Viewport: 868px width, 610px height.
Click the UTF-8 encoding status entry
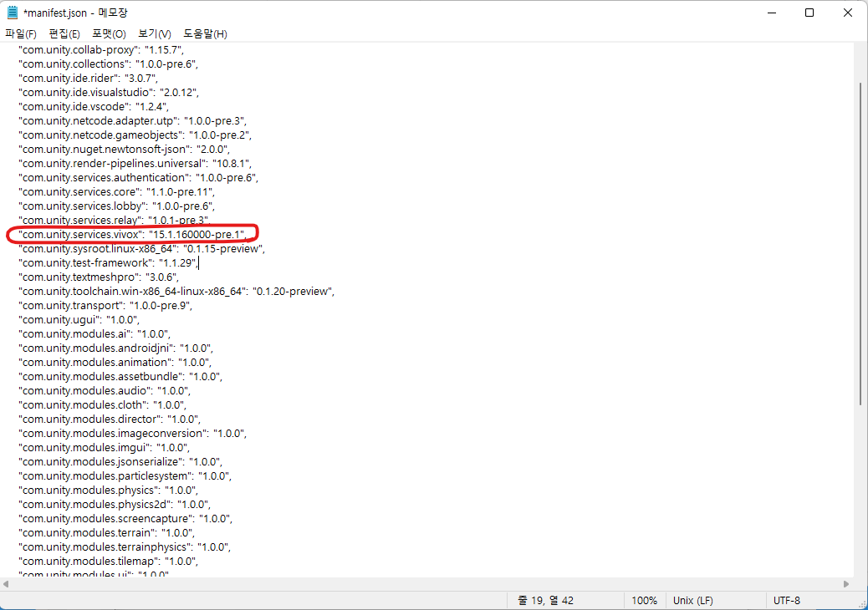tap(787, 601)
